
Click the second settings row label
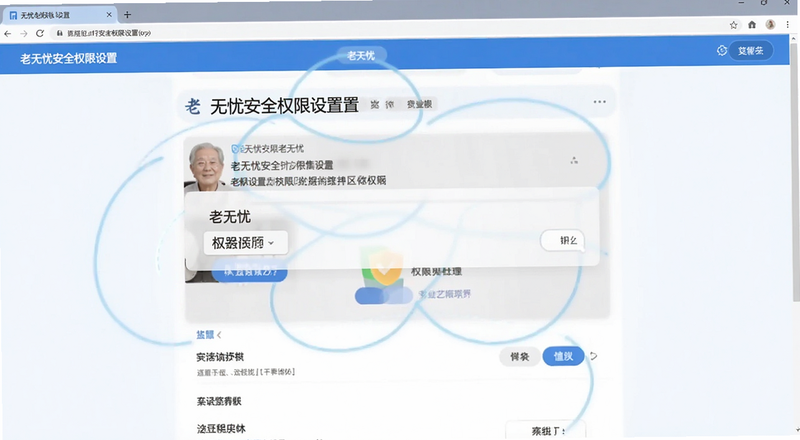click(219, 401)
